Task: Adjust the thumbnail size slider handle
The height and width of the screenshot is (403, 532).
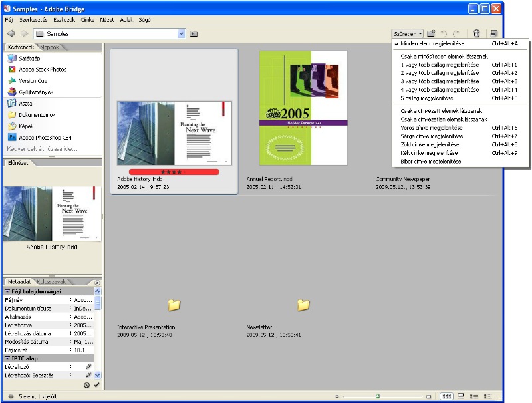Action: (x=378, y=396)
